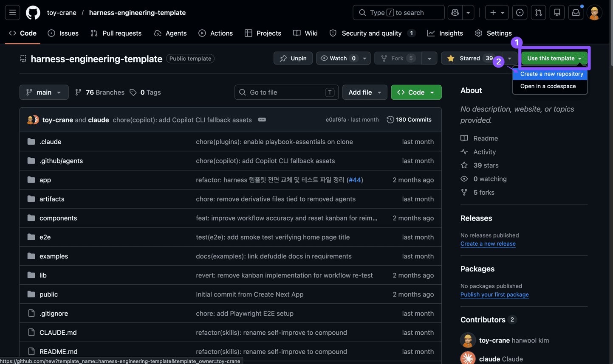613x364 pixels.
Task: Expand the Use this template button
Action: pyautogui.click(x=554, y=58)
